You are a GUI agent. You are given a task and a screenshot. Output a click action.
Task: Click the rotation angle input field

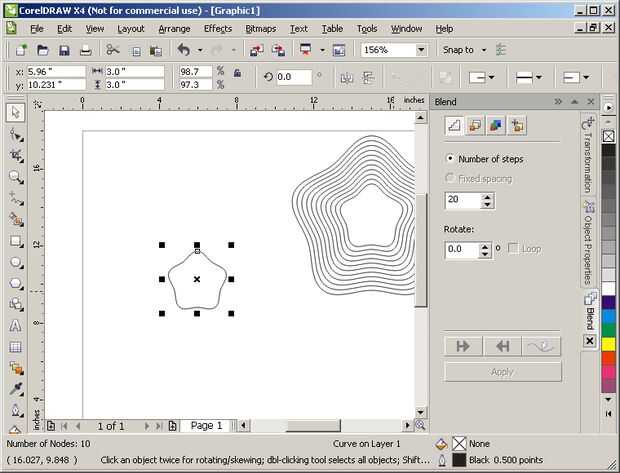[x=294, y=77]
